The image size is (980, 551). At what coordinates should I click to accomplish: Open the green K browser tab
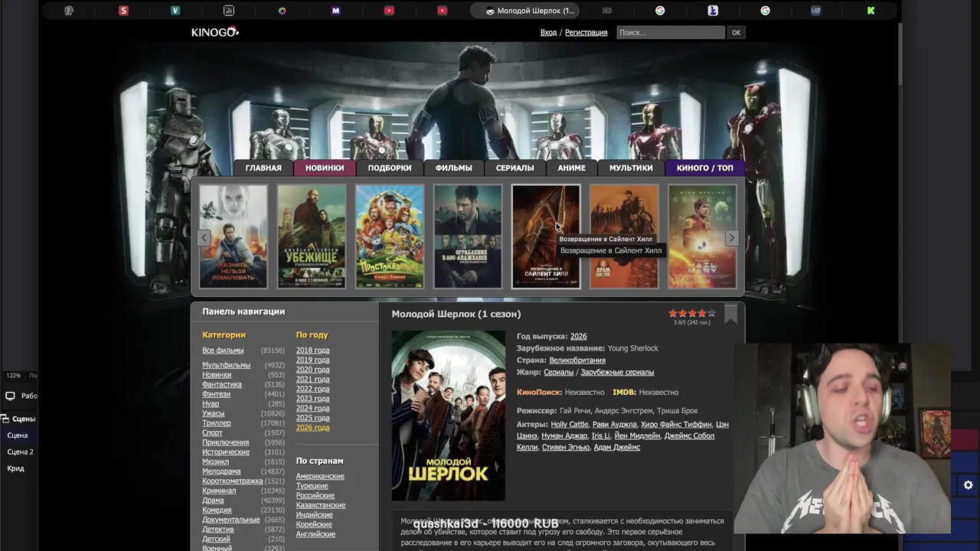tap(871, 11)
